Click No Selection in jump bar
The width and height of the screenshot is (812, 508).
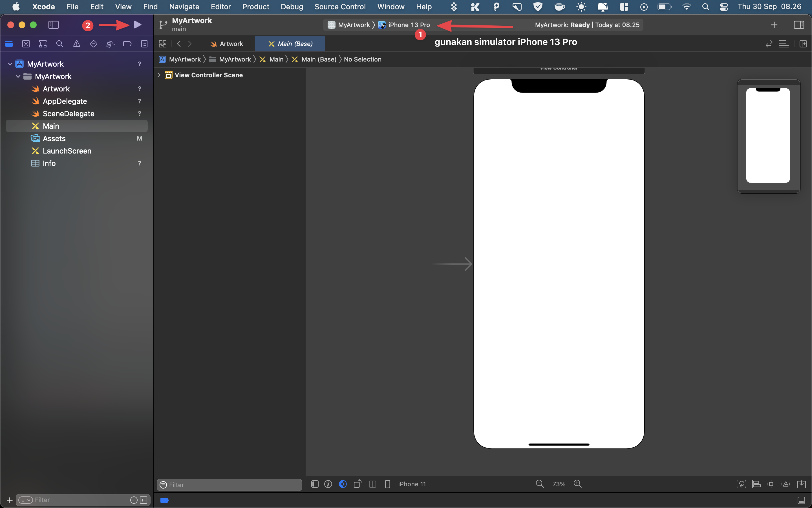[x=363, y=59]
